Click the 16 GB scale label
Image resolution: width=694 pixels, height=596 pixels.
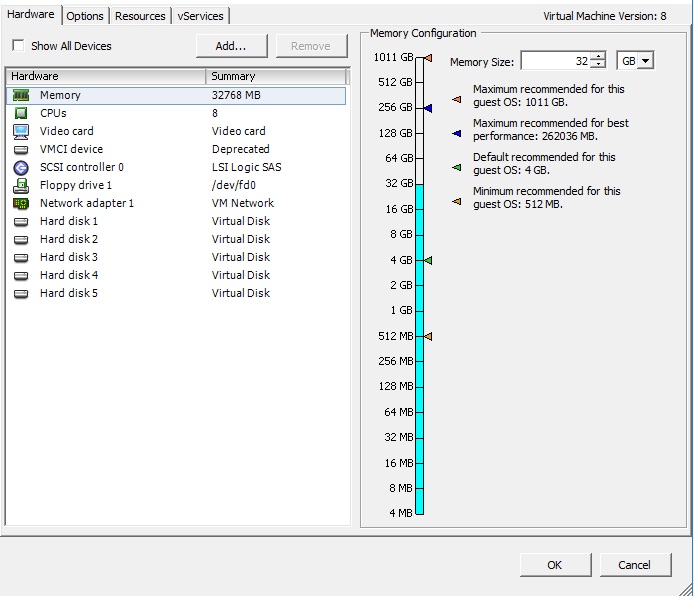pyautogui.click(x=399, y=209)
